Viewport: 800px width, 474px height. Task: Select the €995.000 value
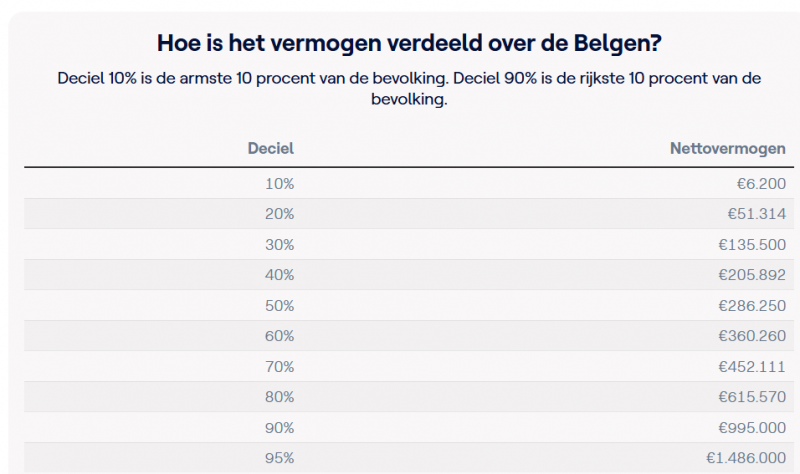pos(752,428)
